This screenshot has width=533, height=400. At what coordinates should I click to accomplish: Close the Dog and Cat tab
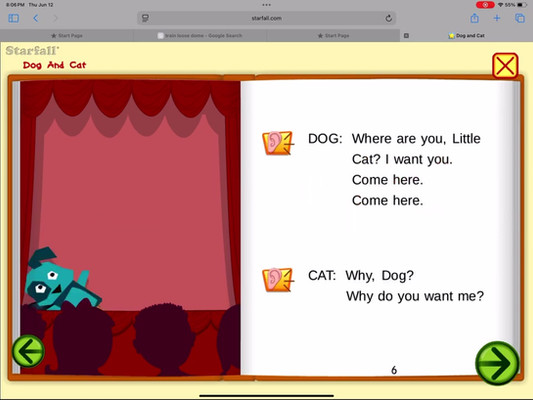coord(406,35)
